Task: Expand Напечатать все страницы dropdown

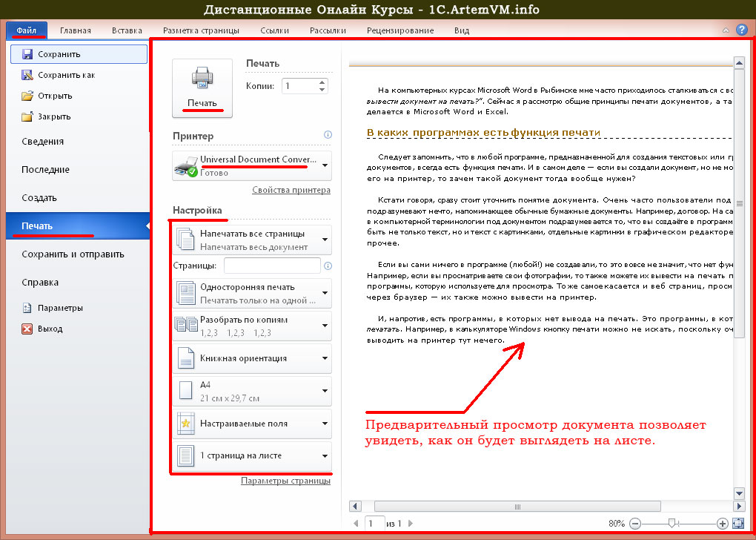Action: pos(325,240)
